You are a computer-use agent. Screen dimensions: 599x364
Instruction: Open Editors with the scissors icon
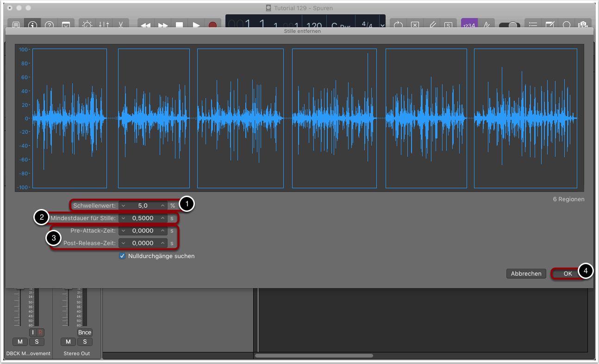tap(121, 25)
